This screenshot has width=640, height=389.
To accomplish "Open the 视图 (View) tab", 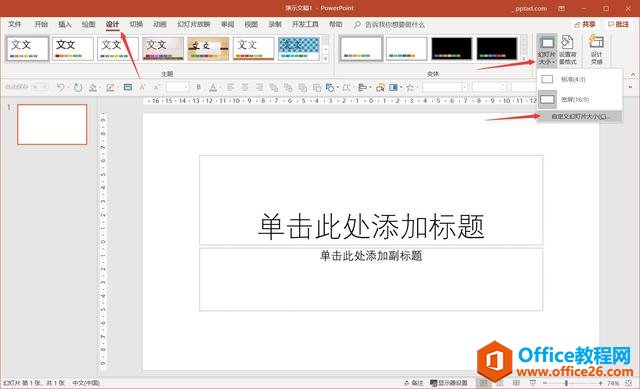I will pos(251,24).
